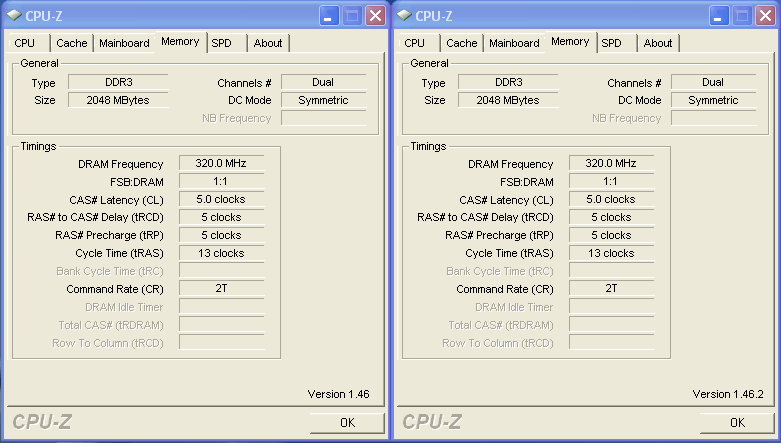
Task: Open SPD tab in right CPU-Z window
Action: 617,43
